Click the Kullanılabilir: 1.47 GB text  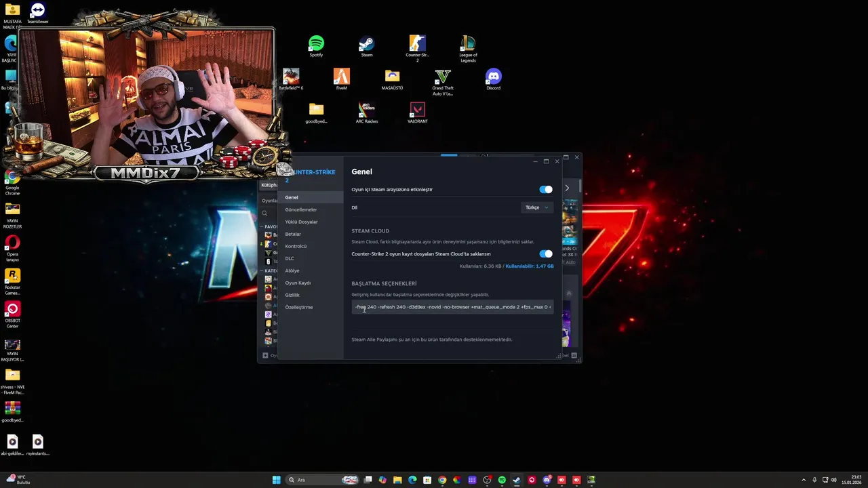(x=530, y=266)
